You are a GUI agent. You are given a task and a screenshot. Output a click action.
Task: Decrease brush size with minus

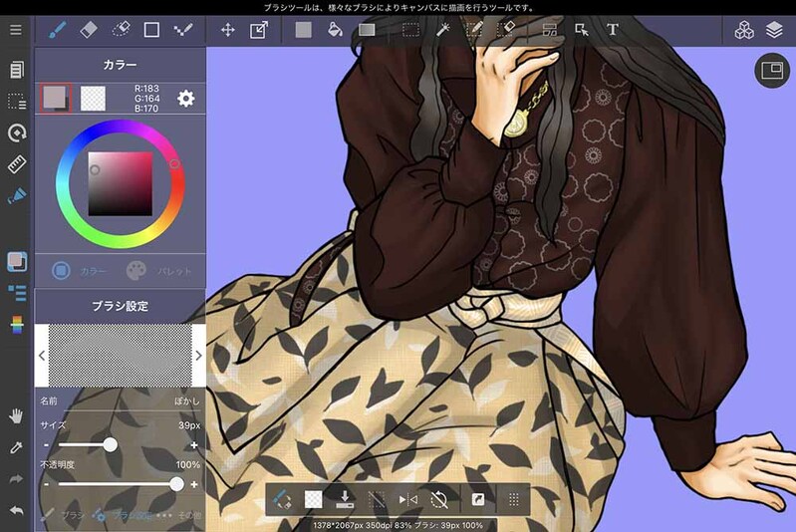point(46,445)
